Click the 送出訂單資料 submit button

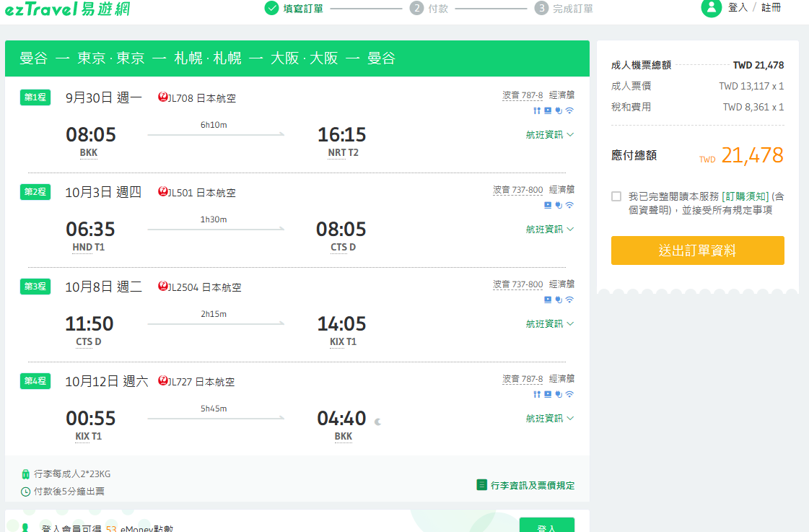point(698,250)
